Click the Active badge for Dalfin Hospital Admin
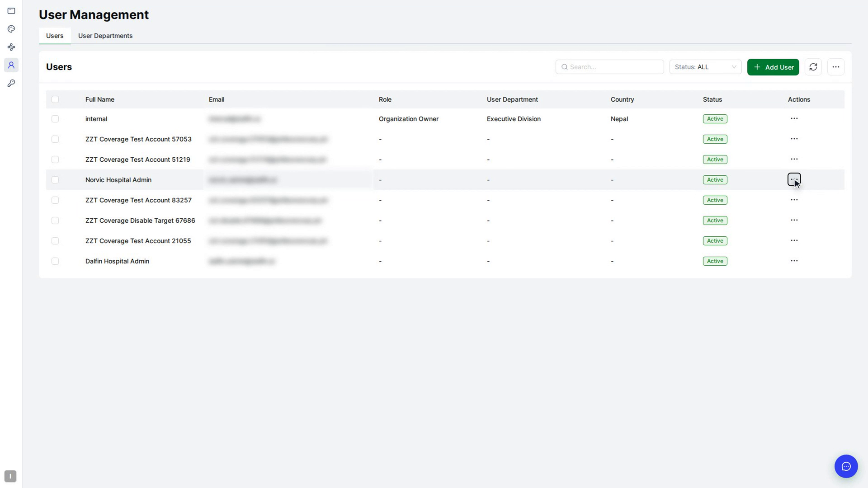 click(715, 261)
